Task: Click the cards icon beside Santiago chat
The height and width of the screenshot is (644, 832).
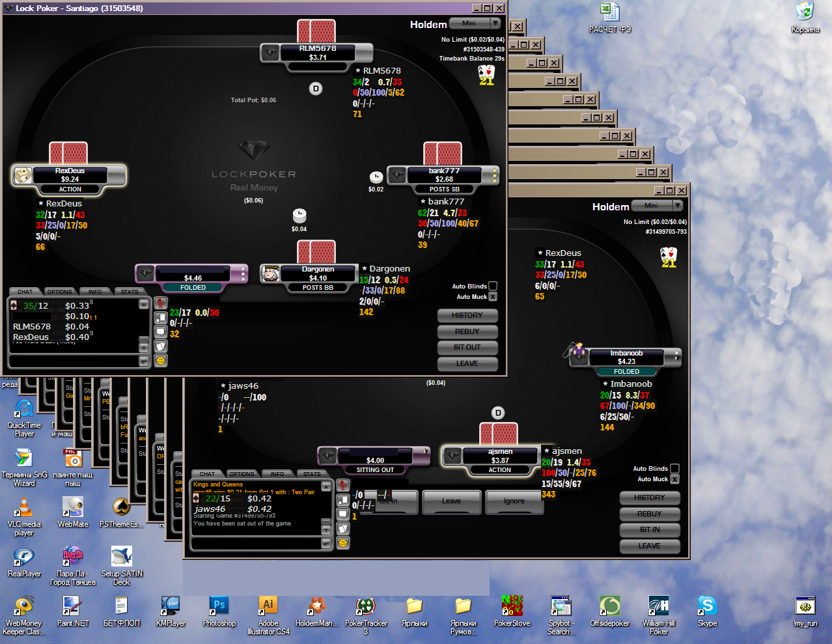Action: [160, 346]
